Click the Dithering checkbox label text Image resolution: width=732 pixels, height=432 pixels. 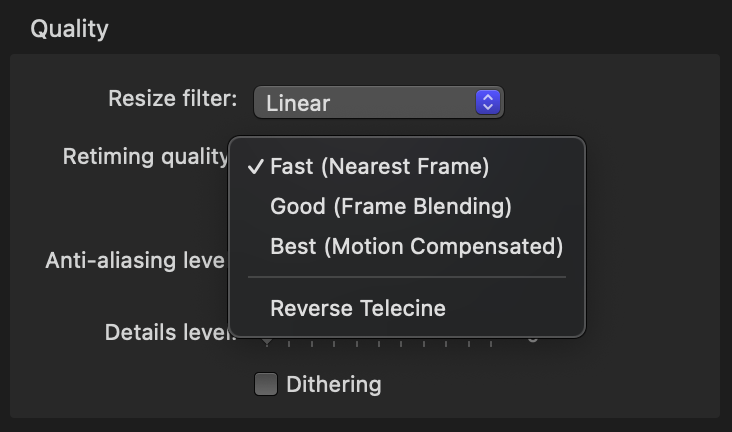click(333, 384)
